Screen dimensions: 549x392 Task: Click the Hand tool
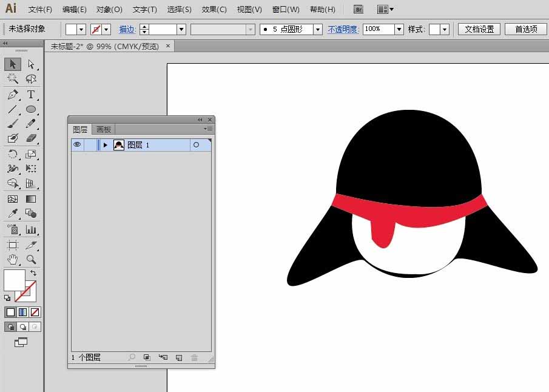pyautogui.click(x=13, y=259)
